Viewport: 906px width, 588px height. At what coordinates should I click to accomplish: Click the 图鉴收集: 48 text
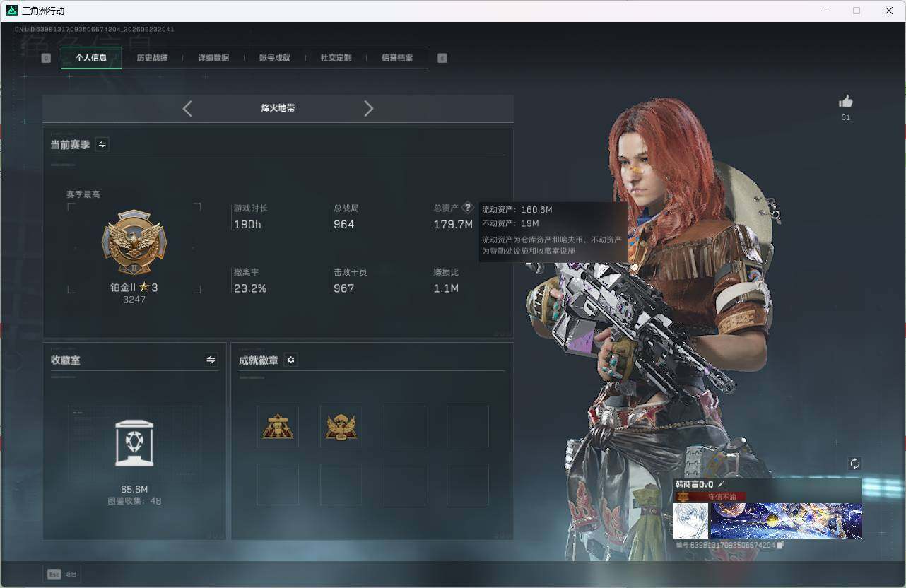[x=134, y=501]
